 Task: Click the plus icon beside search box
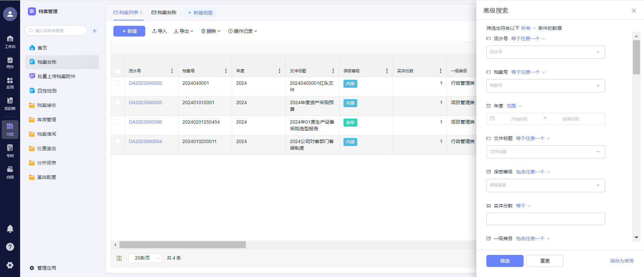coord(95,31)
